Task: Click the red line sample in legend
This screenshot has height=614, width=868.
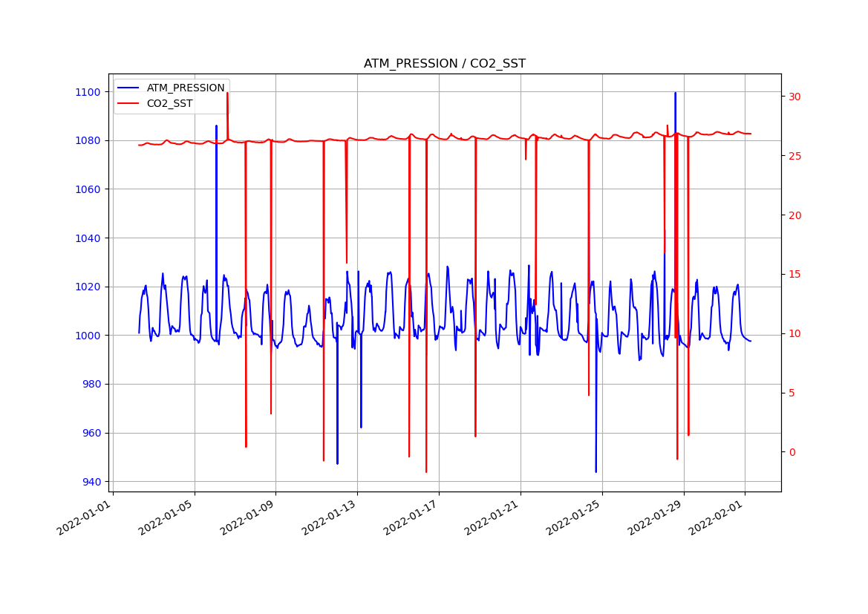Action: coord(129,104)
